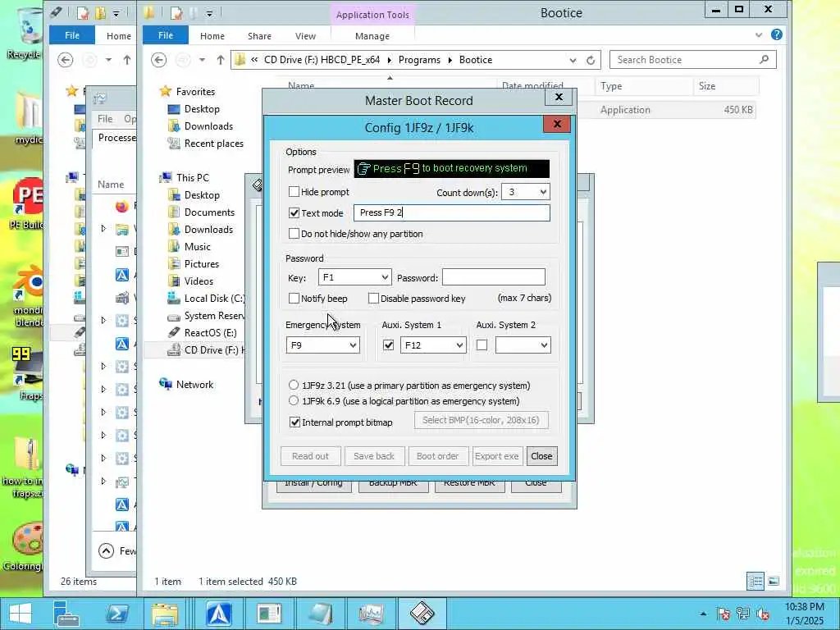Open Task Manager window from taskbar

pos(372,614)
